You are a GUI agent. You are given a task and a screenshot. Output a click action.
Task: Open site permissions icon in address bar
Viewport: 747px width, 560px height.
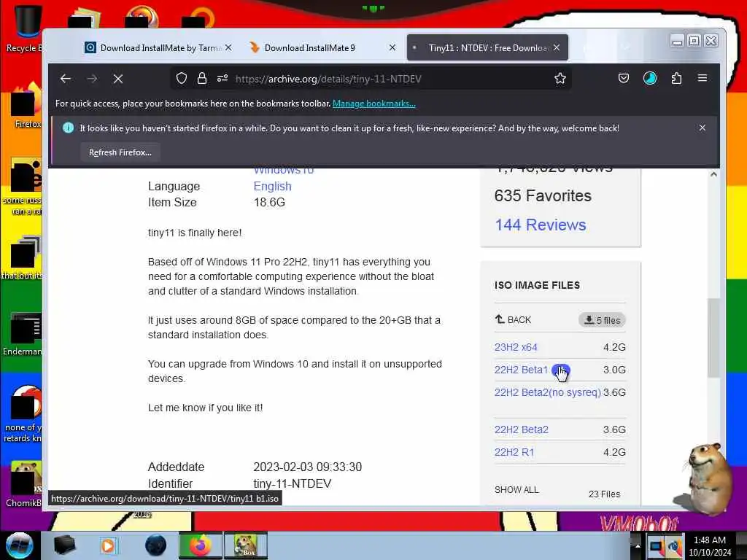coord(222,79)
